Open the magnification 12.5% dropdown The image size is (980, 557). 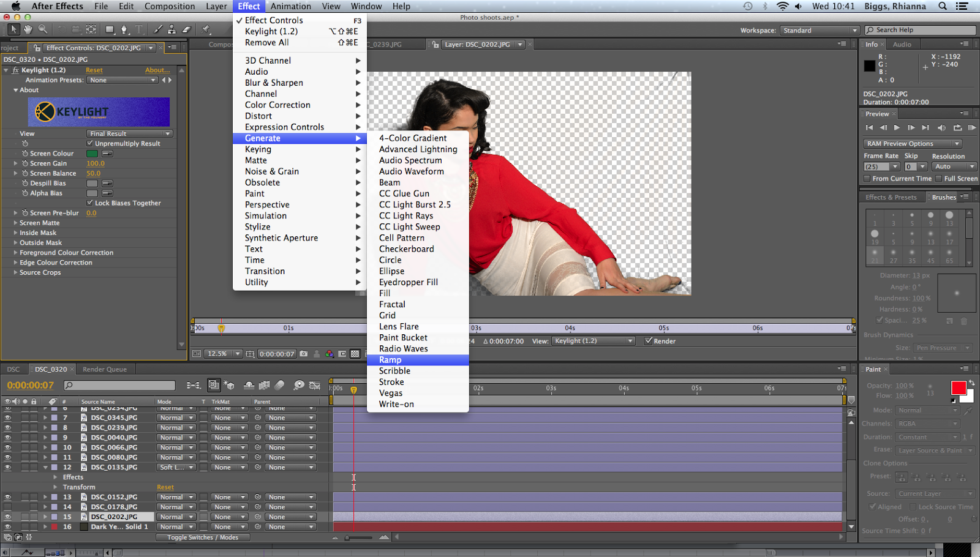click(x=222, y=354)
